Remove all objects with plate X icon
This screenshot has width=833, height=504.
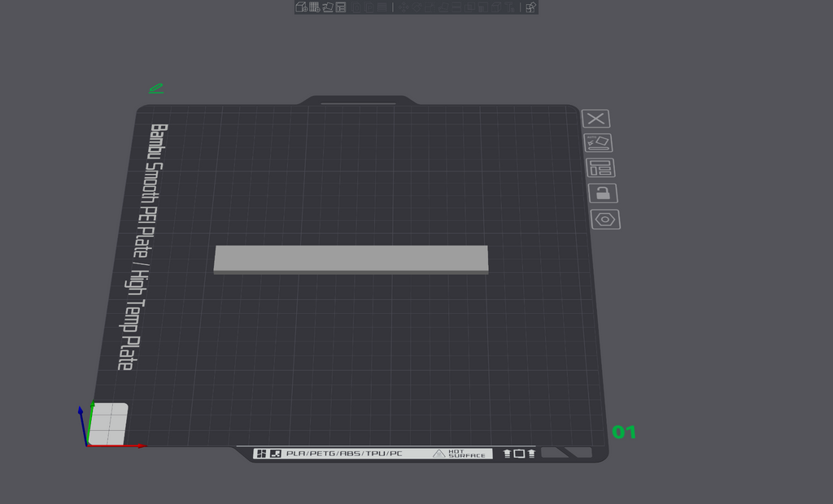596,119
